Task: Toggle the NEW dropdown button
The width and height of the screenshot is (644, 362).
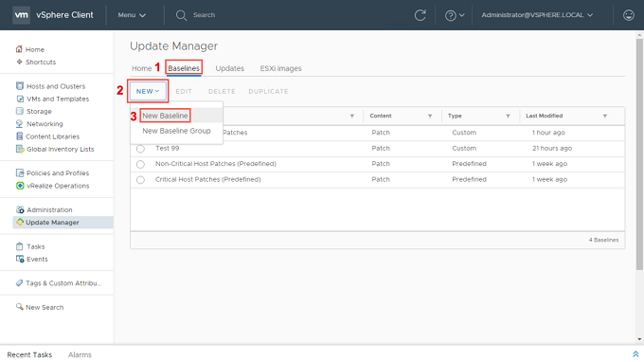Action: [148, 91]
